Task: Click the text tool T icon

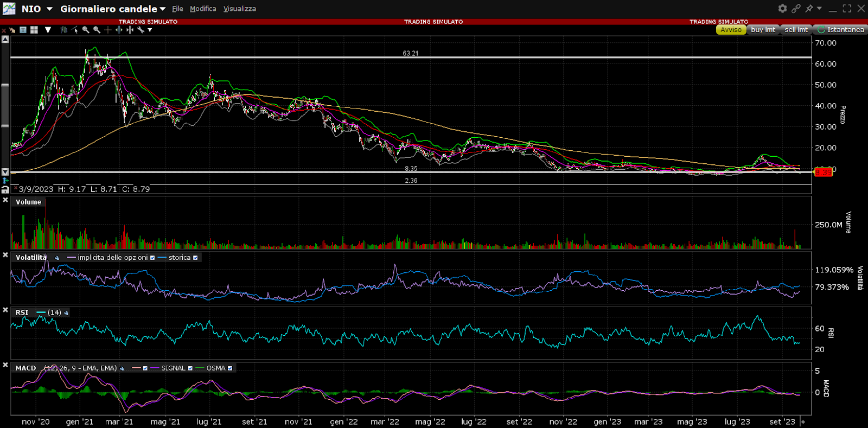Action: point(23,30)
